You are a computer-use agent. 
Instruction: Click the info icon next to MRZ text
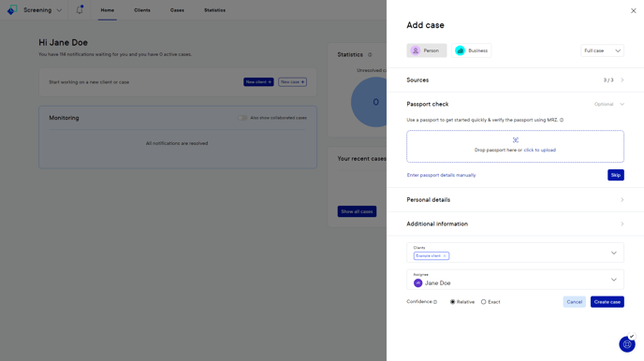[562, 121]
